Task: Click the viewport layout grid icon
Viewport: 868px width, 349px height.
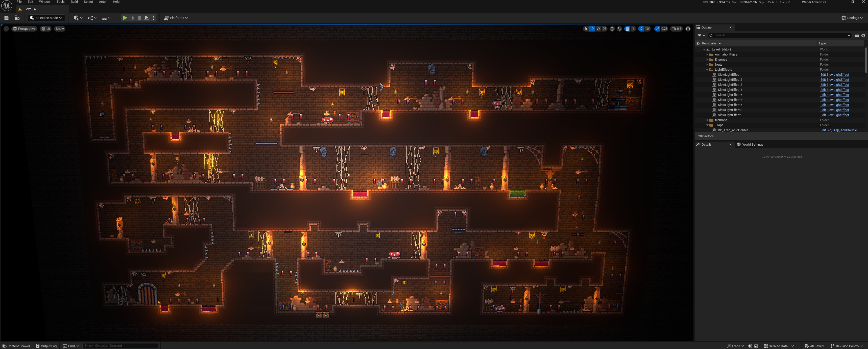Action: 688,29
